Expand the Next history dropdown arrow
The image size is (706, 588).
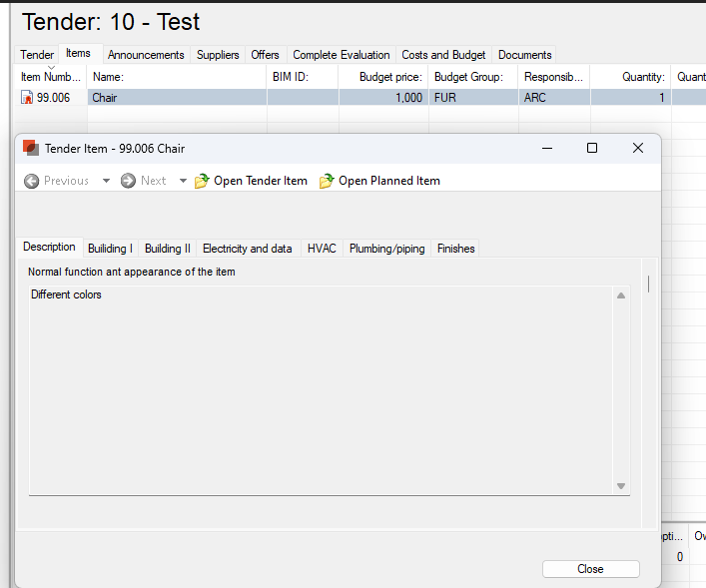(x=183, y=181)
